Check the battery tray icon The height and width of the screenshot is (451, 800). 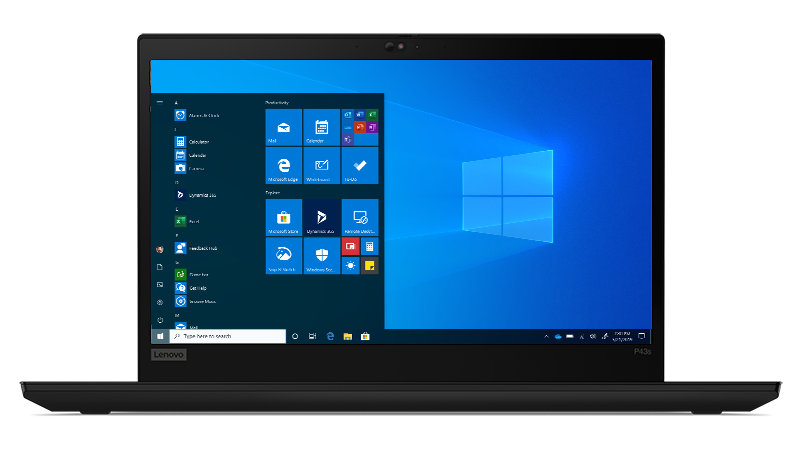coord(570,336)
